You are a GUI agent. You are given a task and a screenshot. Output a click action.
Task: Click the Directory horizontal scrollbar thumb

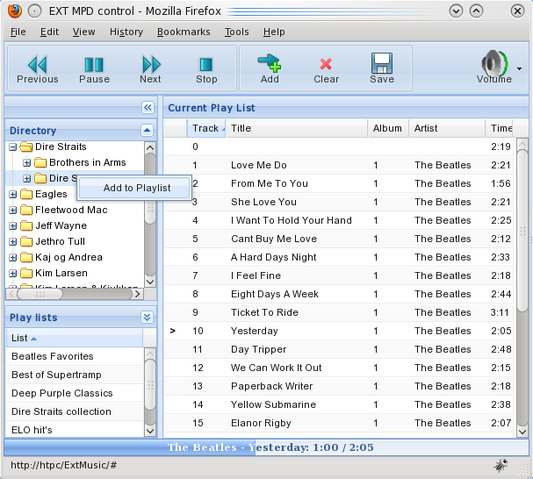[40, 294]
